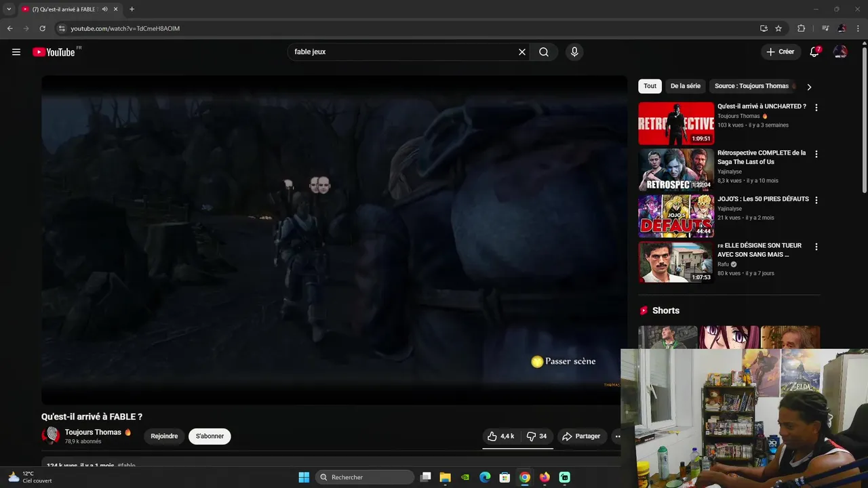Open the green app icon beside Firefox
Image resolution: width=868 pixels, height=488 pixels.
pyautogui.click(x=565, y=477)
